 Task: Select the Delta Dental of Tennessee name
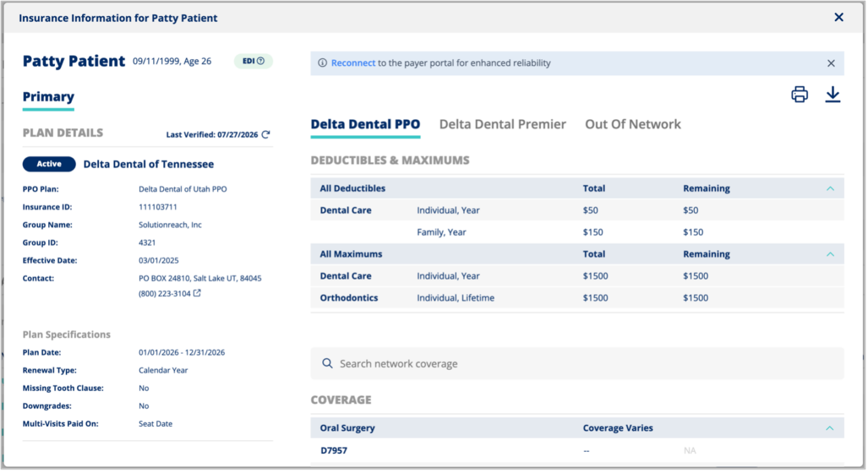coord(149,164)
